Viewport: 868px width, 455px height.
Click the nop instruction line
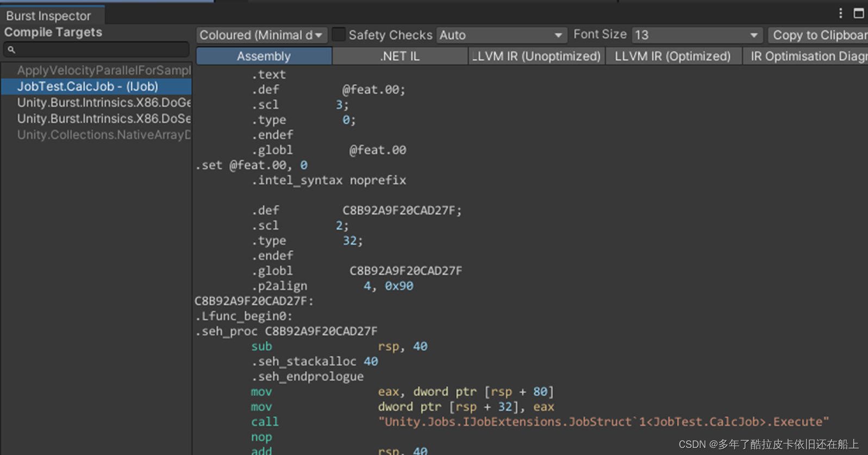[261, 437]
